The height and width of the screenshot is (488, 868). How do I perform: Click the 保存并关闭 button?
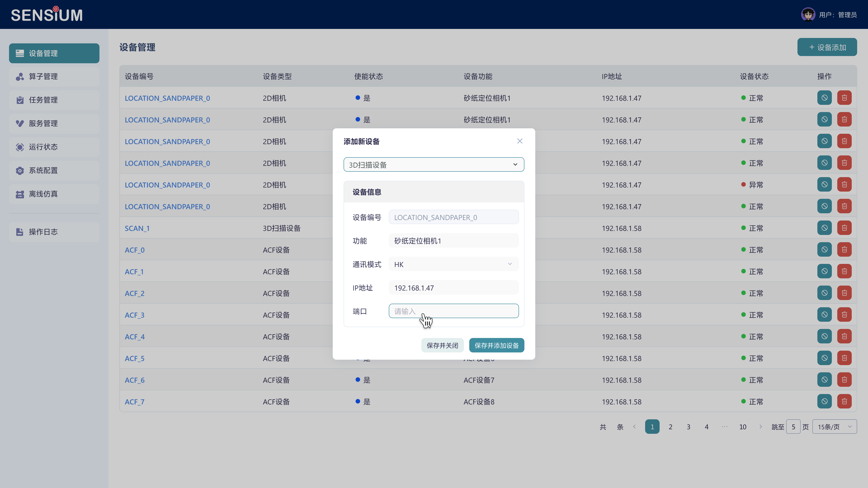pyautogui.click(x=442, y=345)
